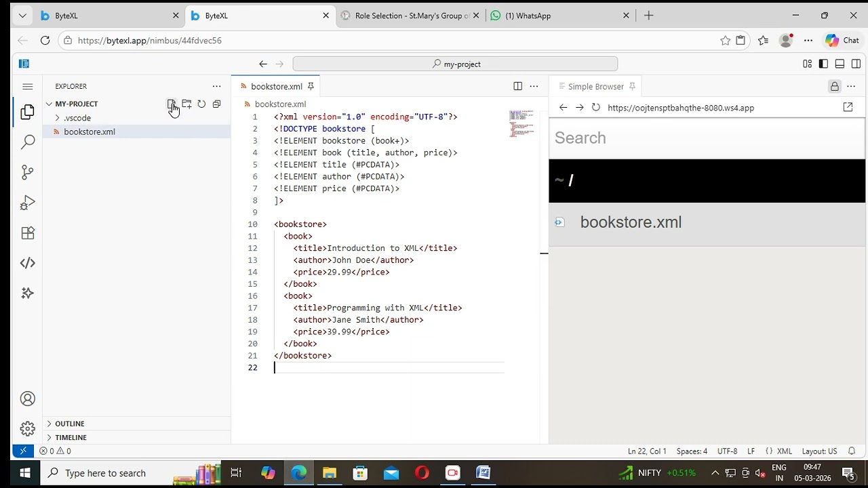Toggle the bottom panel visibility

click(840, 64)
